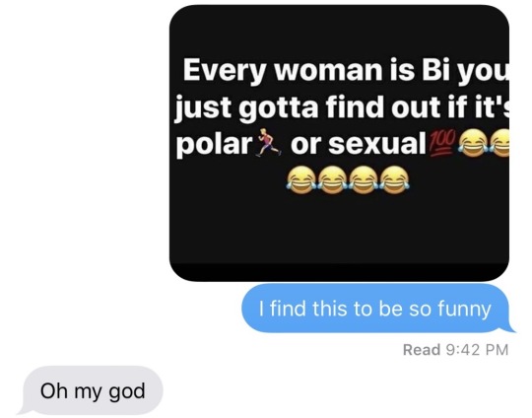Screen dimensions: 532x418
Task: Click the 9:42 PM timestamp
Action: click(x=476, y=350)
